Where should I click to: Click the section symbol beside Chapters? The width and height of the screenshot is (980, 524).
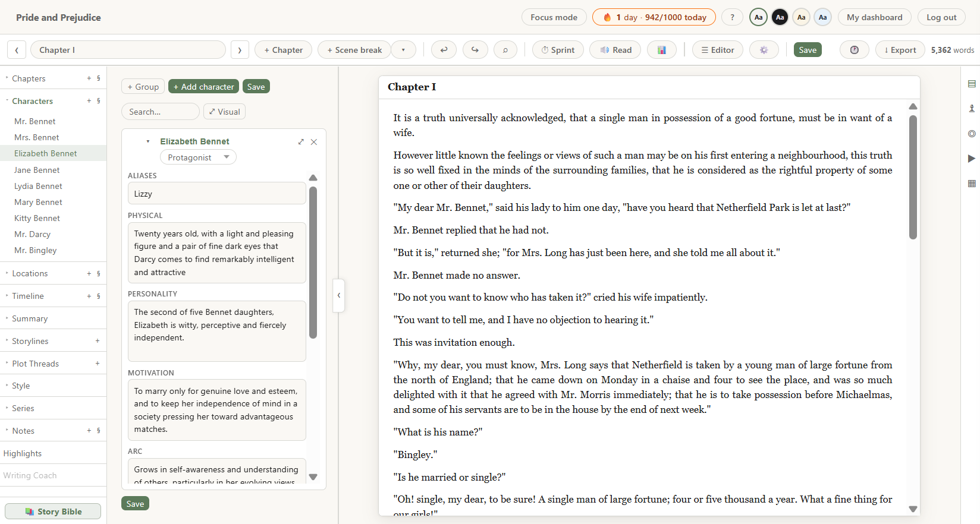pyautogui.click(x=99, y=78)
